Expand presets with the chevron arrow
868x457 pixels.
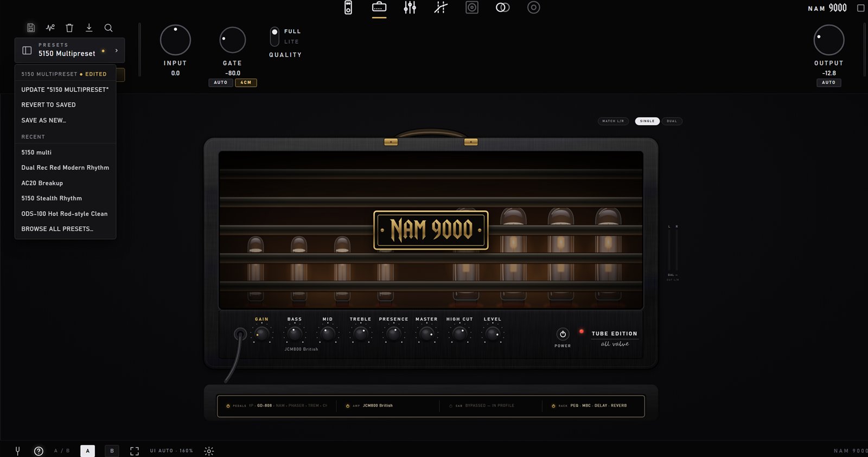click(x=117, y=50)
